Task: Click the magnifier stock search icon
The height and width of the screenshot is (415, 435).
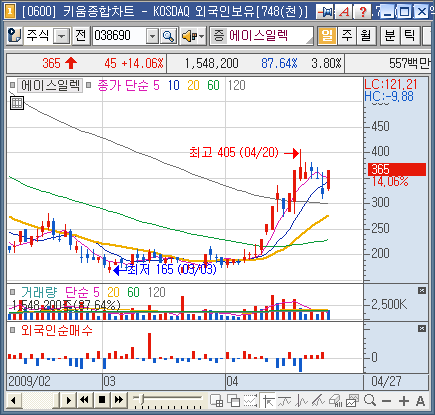Action: (168, 36)
